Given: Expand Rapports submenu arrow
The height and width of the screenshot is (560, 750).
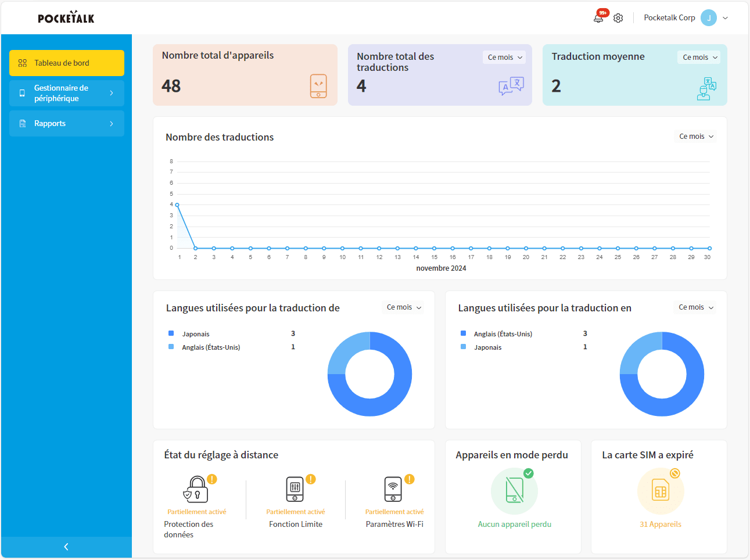Looking at the screenshot, I should click(x=112, y=123).
